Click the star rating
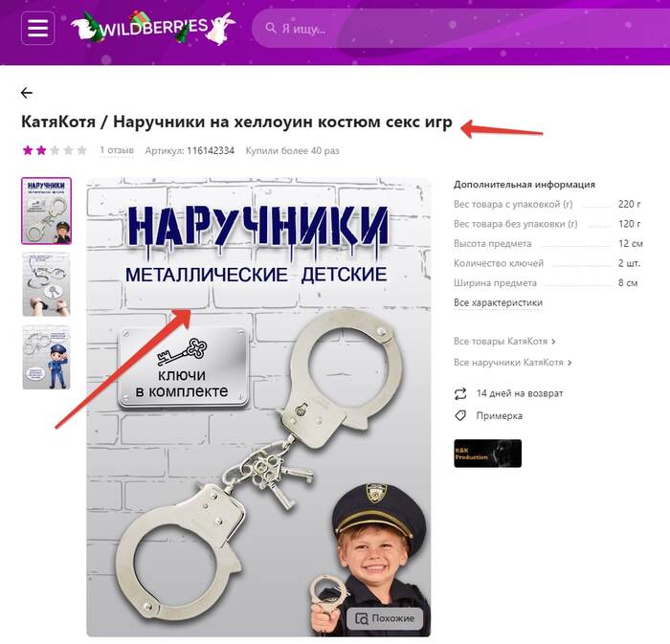This screenshot has width=670, height=644. (x=55, y=150)
